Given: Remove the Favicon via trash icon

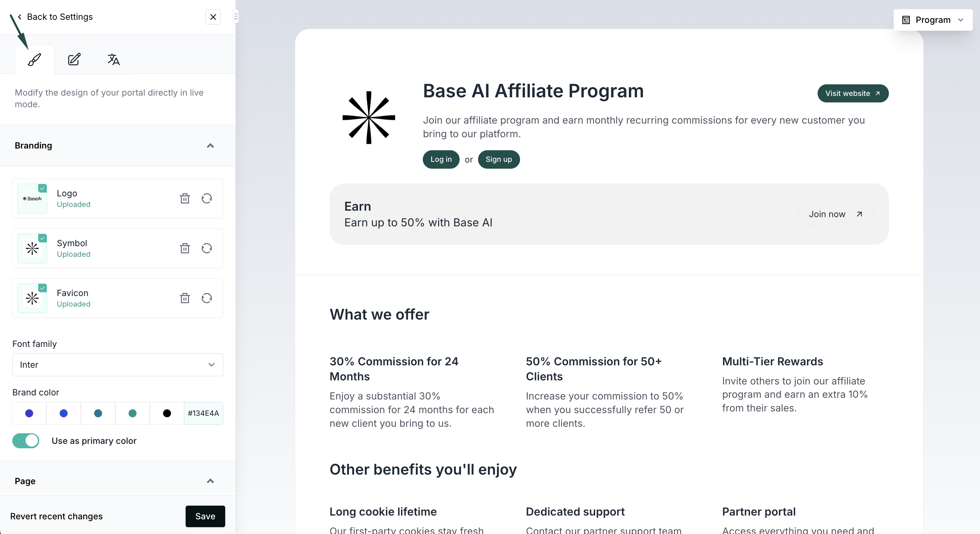Looking at the screenshot, I should (x=185, y=298).
